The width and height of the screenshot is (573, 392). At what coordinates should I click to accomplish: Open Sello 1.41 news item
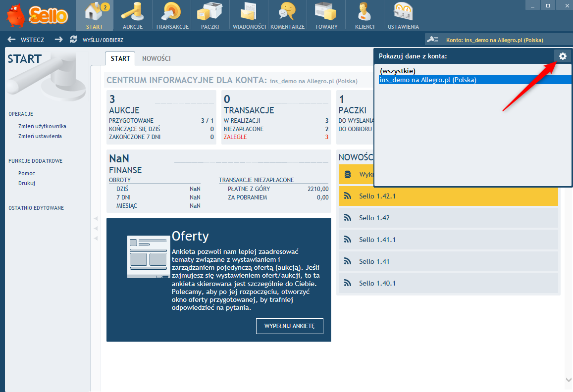(448, 261)
